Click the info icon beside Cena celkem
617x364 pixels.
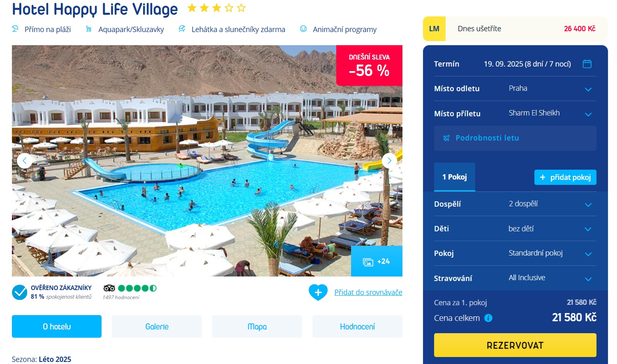488,318
